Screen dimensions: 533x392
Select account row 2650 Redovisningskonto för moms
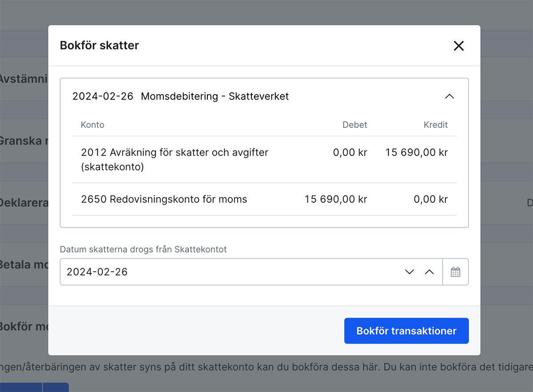tap(164, 199)
